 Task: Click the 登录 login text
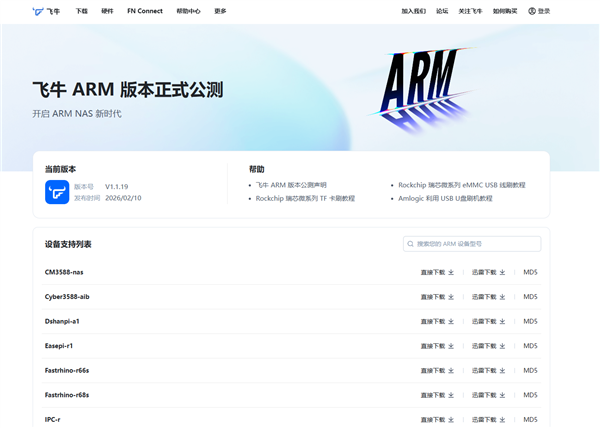[544, 11]
